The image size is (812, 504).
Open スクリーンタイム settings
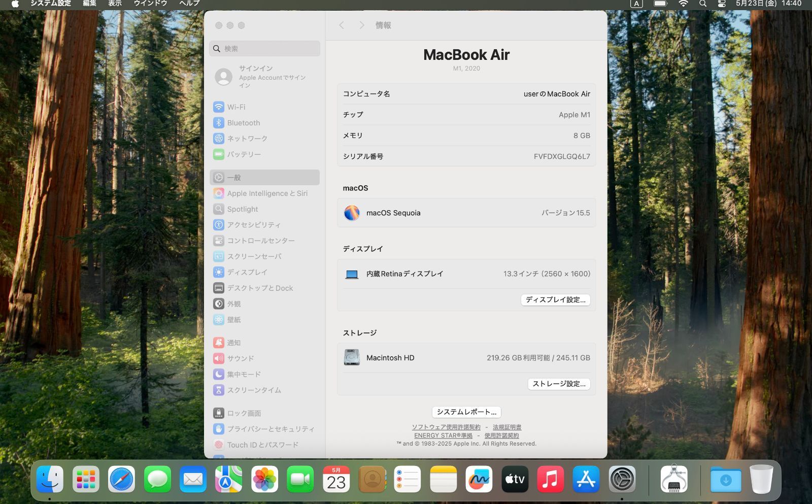[x=264, y=390]
